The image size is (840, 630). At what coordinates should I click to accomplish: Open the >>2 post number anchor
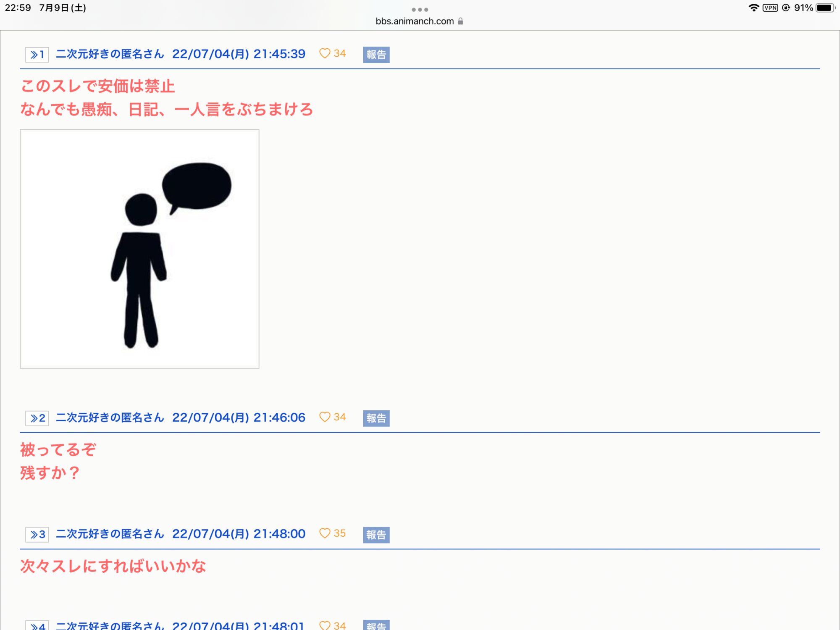pyautogui.click(x=37, y=418)
